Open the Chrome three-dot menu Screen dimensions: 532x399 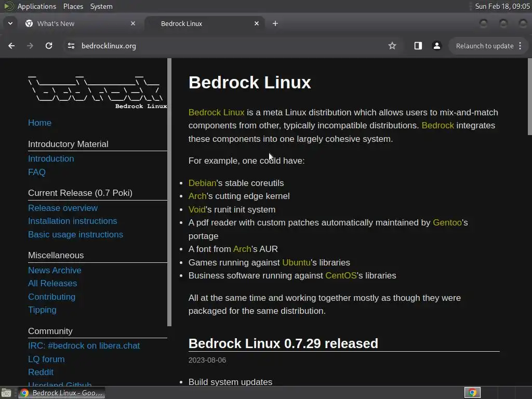coord(520,46)
